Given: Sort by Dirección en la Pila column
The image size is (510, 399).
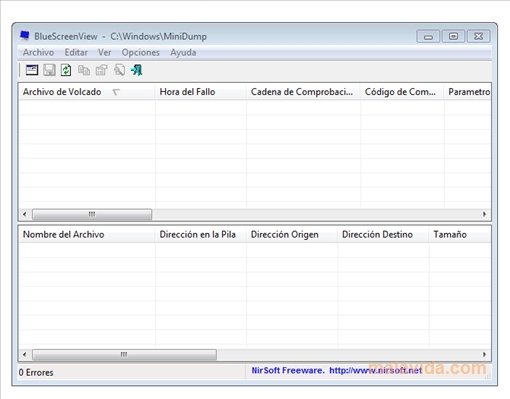Looking at the screenshot, I should point(201,234).
